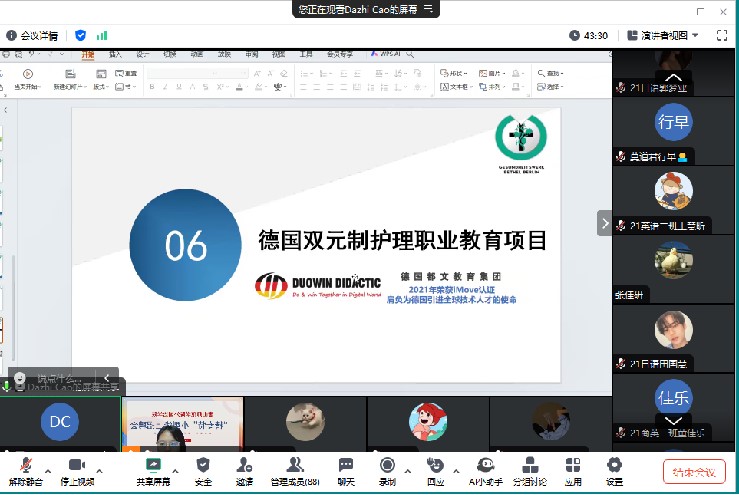Unmute the microphone (解除静音)
This screenshot has height=495, width=739.
click(27, 466)
